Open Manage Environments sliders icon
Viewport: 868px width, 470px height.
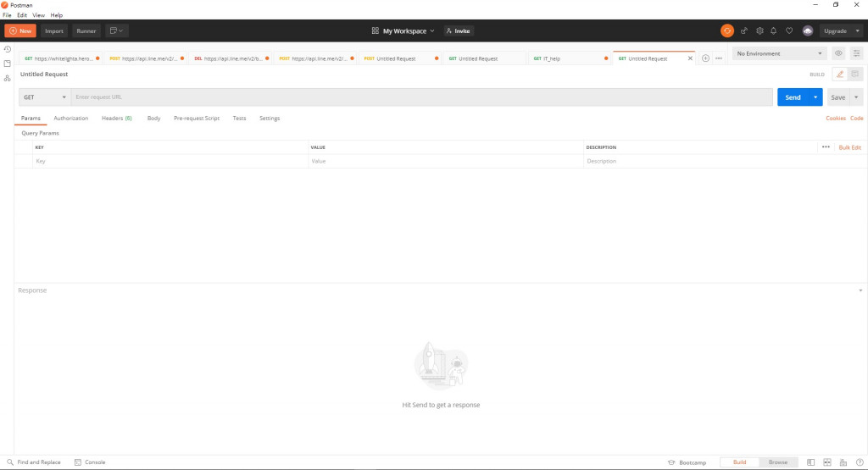(856, 53)
